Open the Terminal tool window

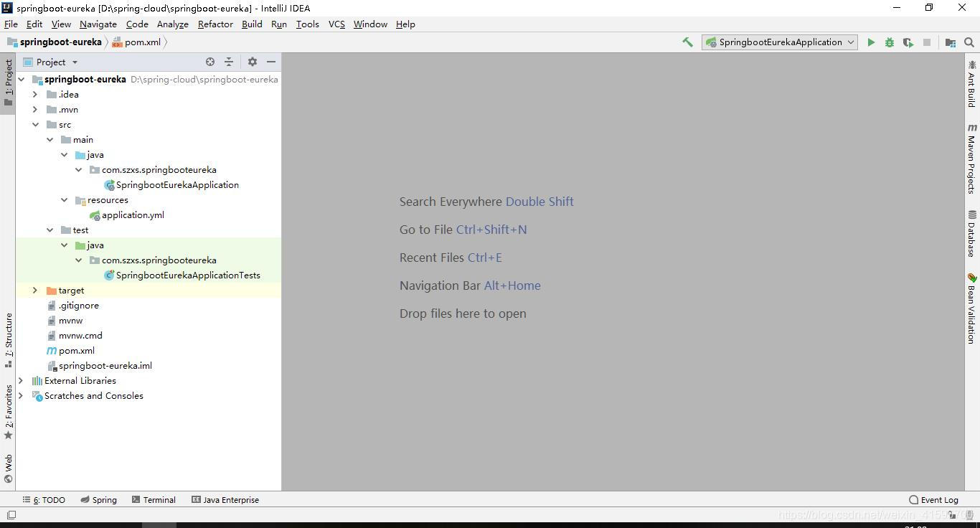coord(154,500)
